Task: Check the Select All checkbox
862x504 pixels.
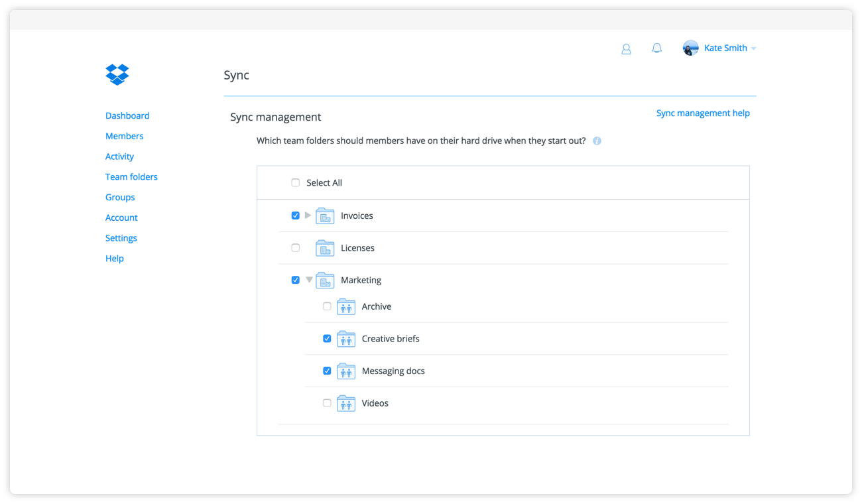Action: pos(296,183)
